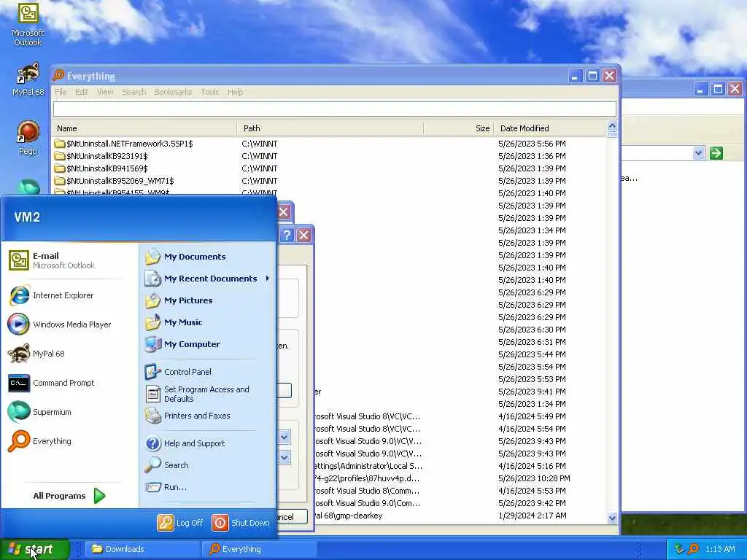This screenshot has width=747, height=560.
Task: Open Command Prompt from Start menu
Action: pyautogui.click(x=69, y=383)
